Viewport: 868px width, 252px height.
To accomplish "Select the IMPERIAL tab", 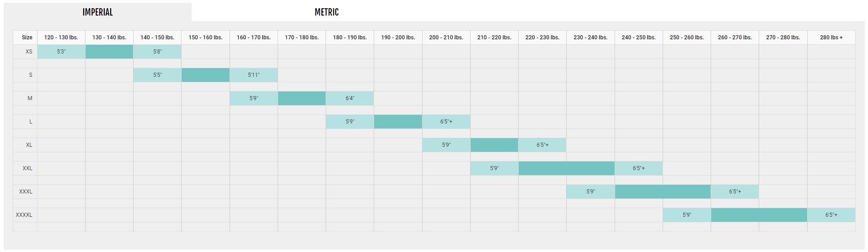I will click(x=97, y=12).
